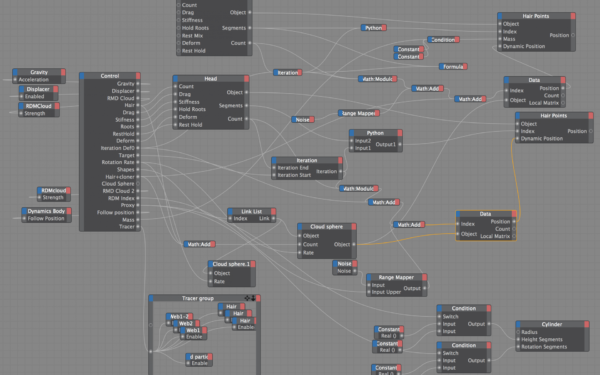Image resolution: width=600 pixels, height=375 pixels.
Task: Click the blue corner of the Cloud sphere.1 node
Action: [x=210, y=264]
